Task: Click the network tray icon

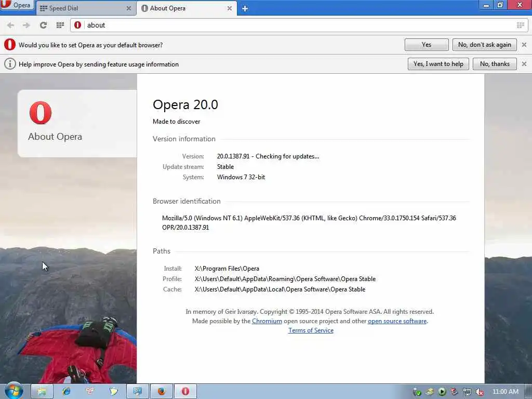Action: pyautogui.click(x=467, y=392)
